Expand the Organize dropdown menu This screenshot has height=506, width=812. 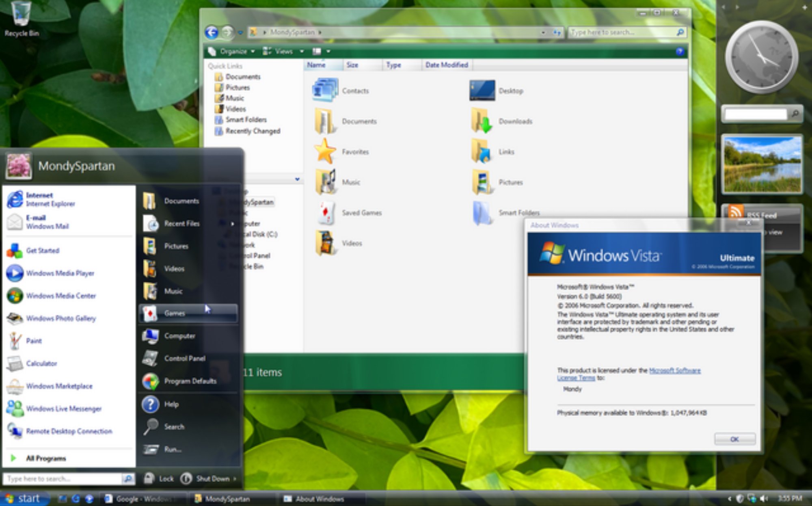coord(233,51)
